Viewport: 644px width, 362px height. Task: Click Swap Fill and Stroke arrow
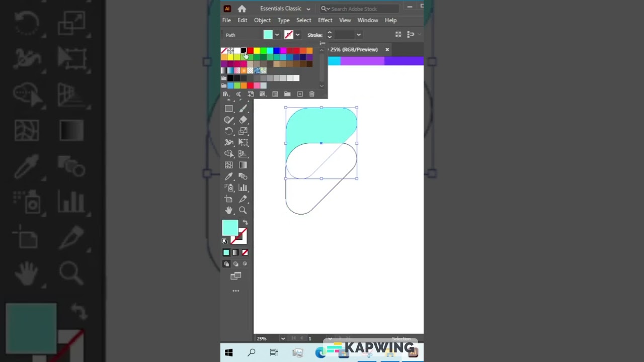point(245,223)
